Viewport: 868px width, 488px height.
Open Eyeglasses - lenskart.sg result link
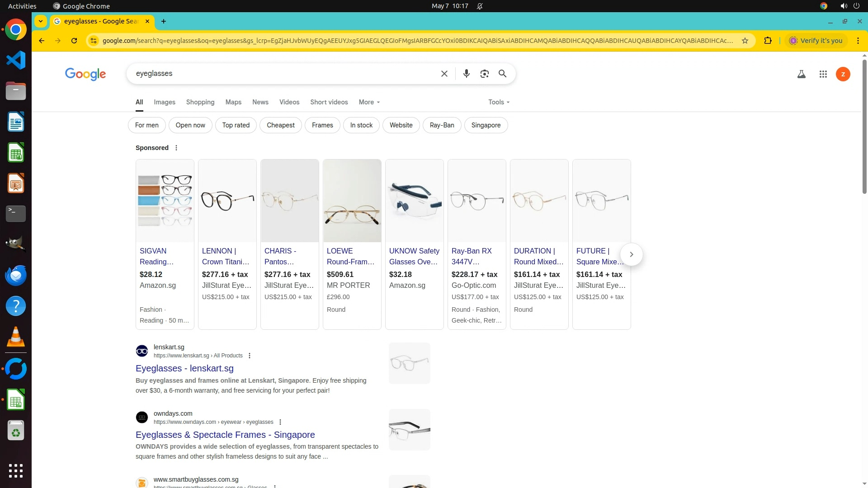[184, 368]
